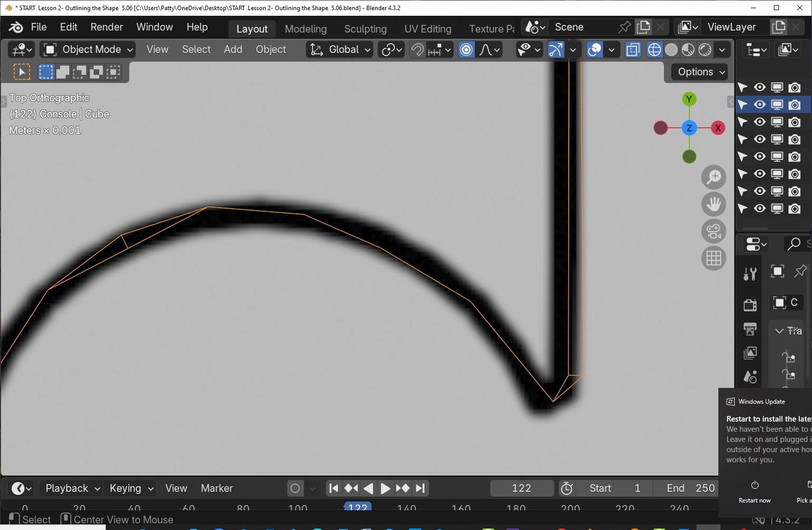Click the current frame field showing 122
The image size is (812, 530).
(521, 488)
